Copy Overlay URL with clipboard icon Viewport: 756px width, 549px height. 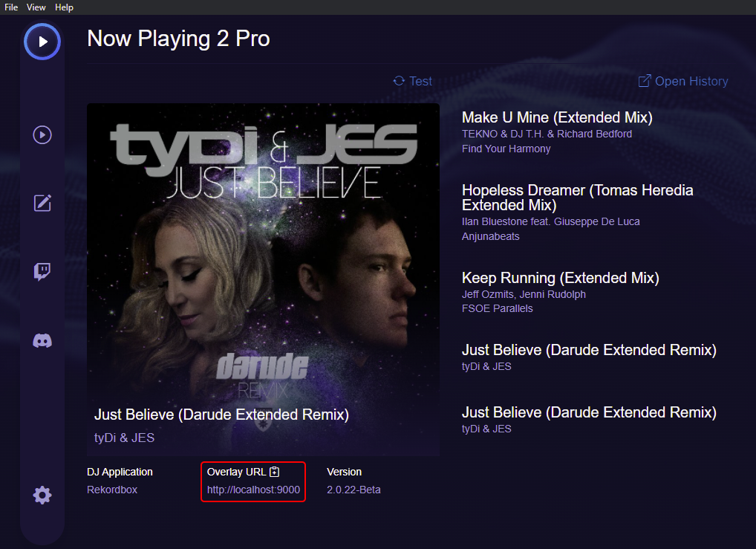[274, 472]
